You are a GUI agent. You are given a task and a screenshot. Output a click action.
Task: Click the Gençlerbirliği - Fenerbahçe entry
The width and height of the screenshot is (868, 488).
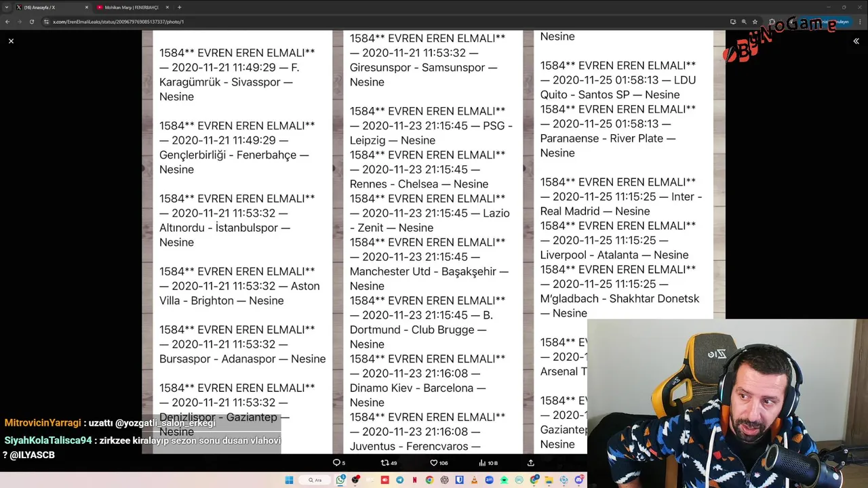pyautogui.click(x=237, y=148)
